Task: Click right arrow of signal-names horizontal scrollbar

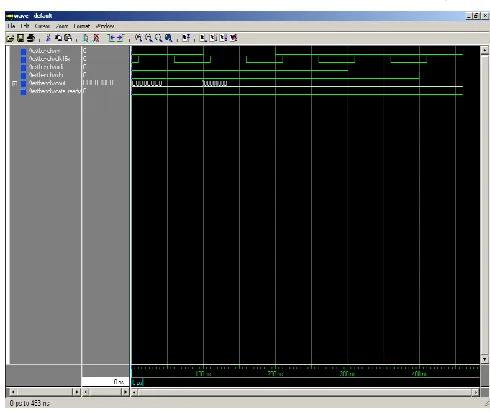Action: click(x=77, y=392)
